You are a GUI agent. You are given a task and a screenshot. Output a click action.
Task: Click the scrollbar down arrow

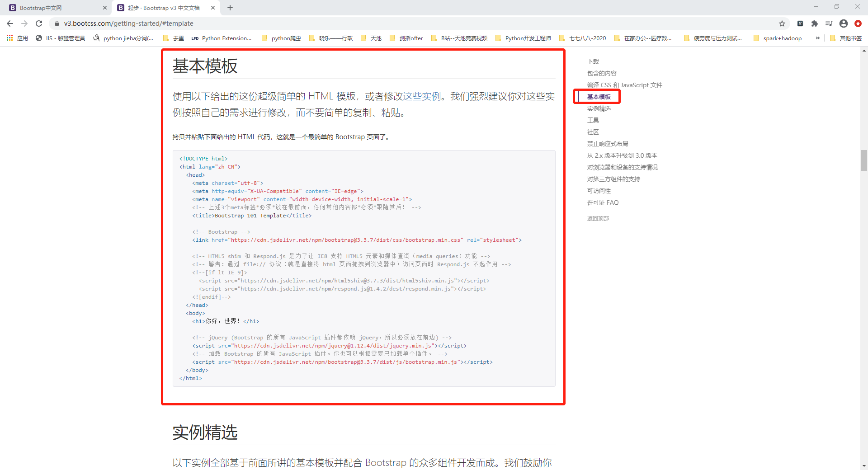tap(864, 466)
